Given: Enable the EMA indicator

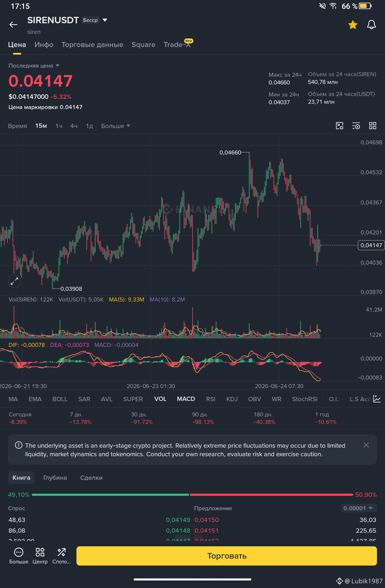Looking at the screenshot, I should 35,399.
